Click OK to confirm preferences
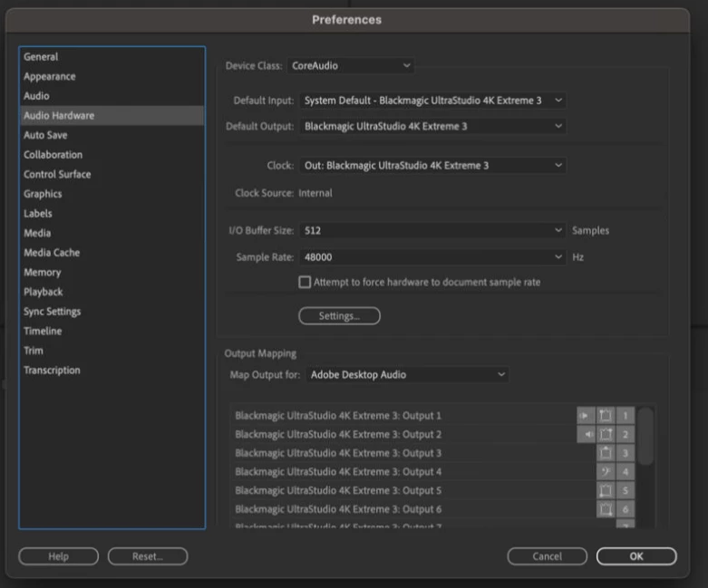 [x=636, y=556]
